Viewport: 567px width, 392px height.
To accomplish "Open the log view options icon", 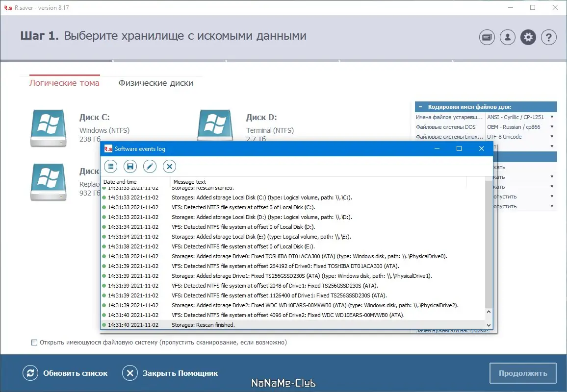I will coord(110,166).
